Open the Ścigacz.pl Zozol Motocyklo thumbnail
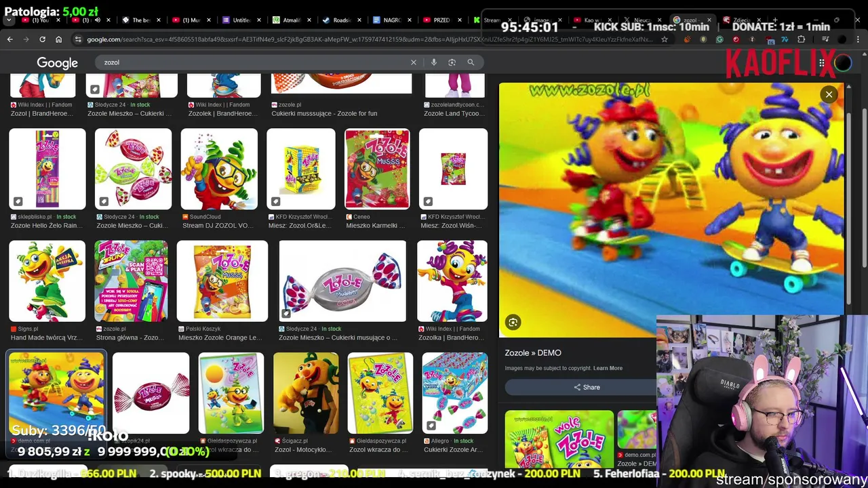 pyautogui.click(x=306, y=393)
